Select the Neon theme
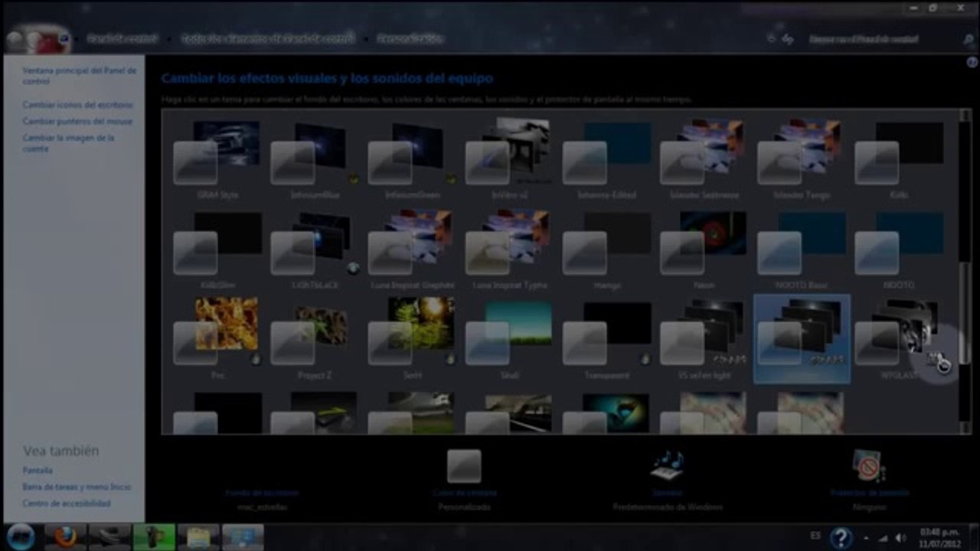The image size is (980, 551). point(704,249)
